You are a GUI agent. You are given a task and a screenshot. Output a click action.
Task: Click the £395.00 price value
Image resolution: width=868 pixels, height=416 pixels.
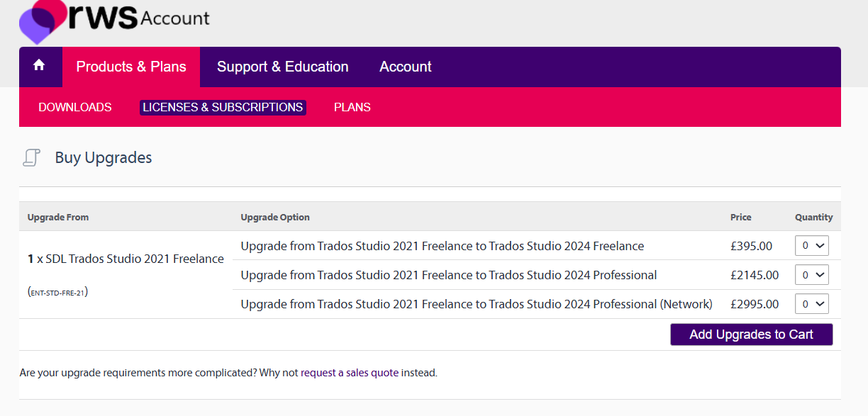(x=751, y=246)
